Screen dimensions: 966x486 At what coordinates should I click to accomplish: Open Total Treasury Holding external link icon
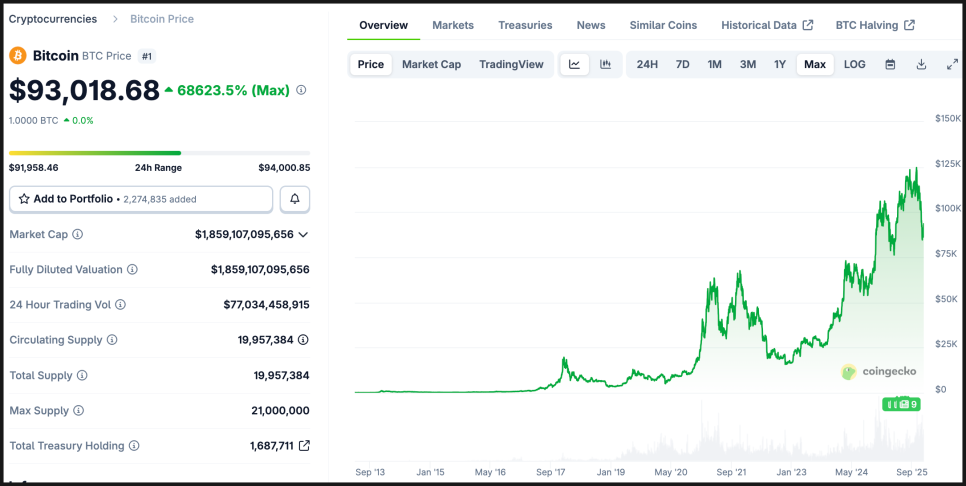tap(304, 446)
